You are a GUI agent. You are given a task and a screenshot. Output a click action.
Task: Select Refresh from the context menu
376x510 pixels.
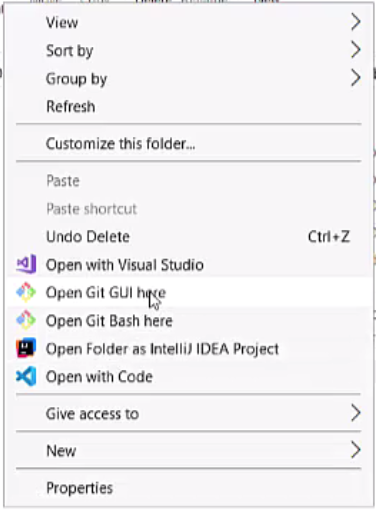[189, 106]
